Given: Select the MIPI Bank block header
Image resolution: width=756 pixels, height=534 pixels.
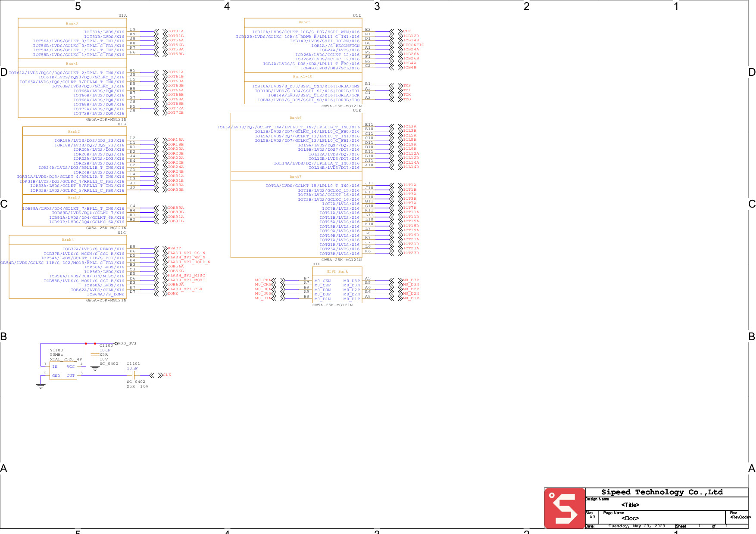Looking at the screenshot, I should coord(337,271).
